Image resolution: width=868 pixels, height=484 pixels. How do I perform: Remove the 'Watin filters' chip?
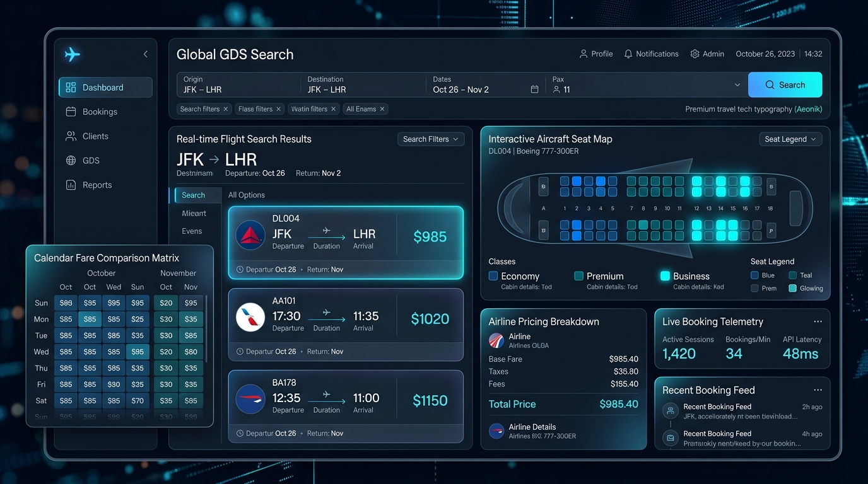click(x=334, y=109)
